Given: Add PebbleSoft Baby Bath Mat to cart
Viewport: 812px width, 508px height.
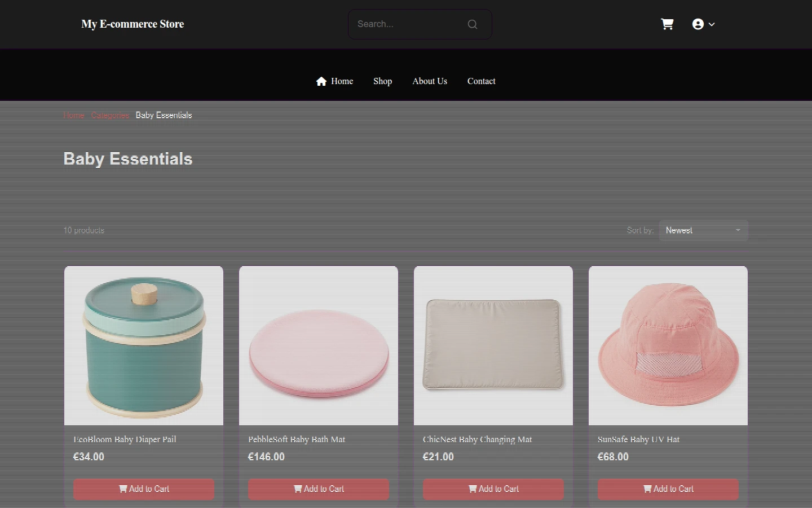Looking at the screenshot, I should (319, 489).
